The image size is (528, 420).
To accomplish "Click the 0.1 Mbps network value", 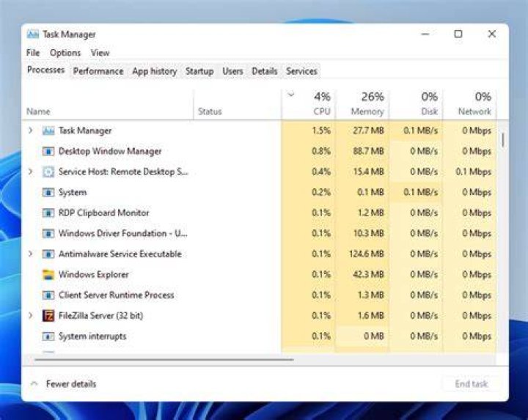I will [474, 172].
